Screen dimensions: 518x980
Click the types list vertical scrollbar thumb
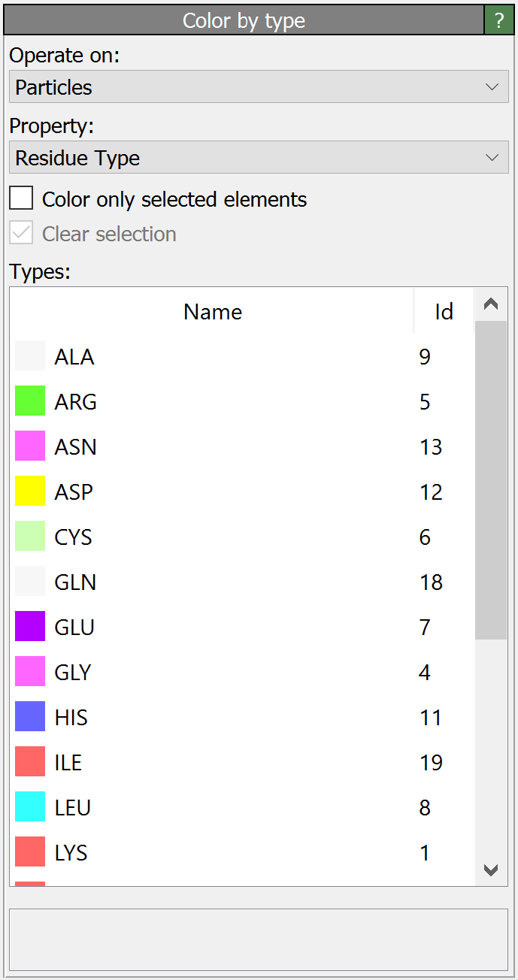pos(491,481)
